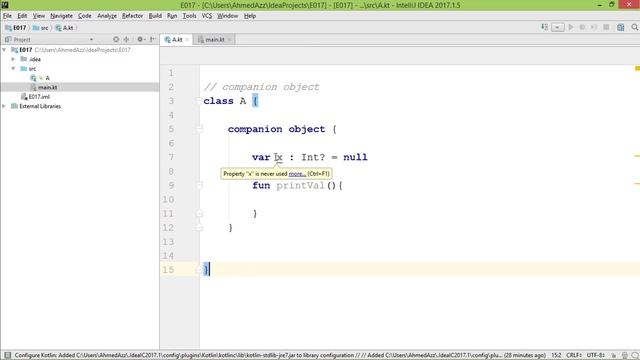Click src breadcrumb in navigation bar

tap(40, 28)
